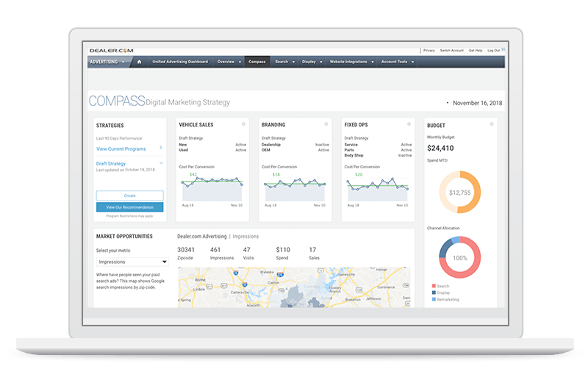Click the impressions map

(x=294, y=287)
